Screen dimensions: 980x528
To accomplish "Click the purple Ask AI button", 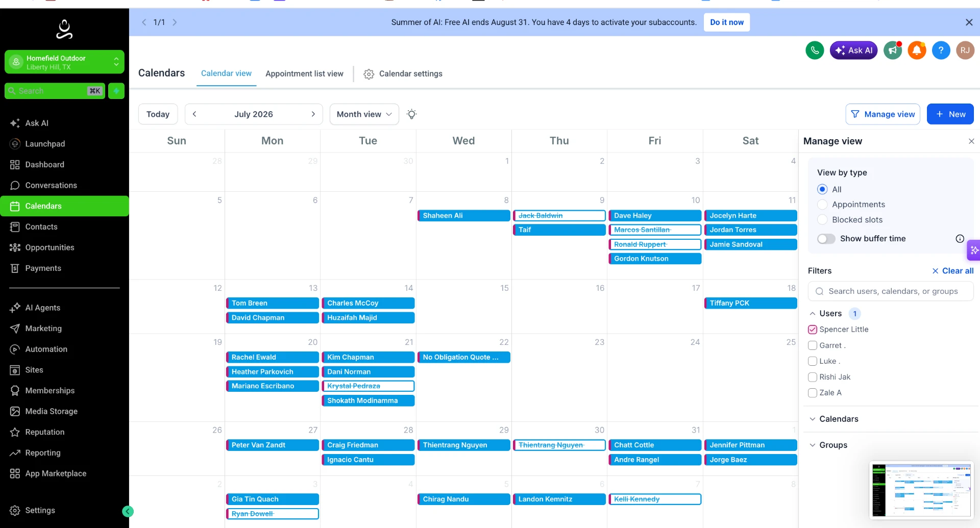I will 853,50.
